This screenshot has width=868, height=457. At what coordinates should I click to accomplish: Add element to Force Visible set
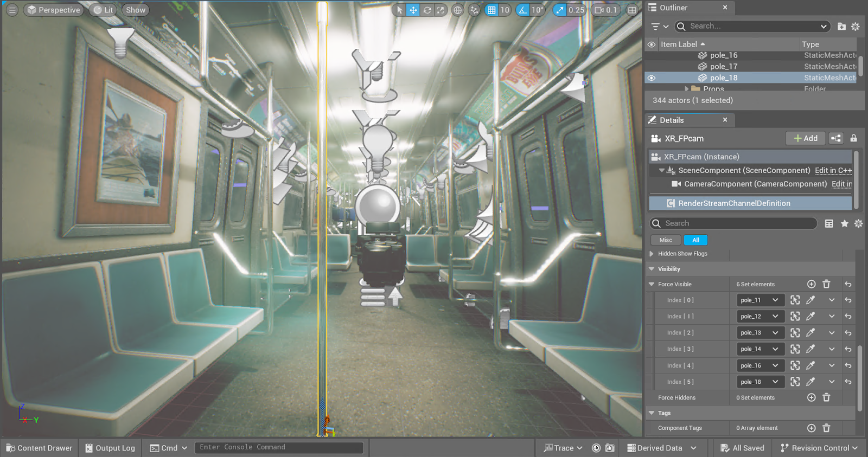811,284
